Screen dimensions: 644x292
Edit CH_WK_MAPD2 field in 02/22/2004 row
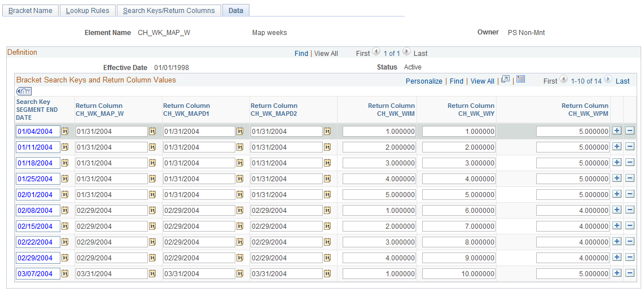287,242
